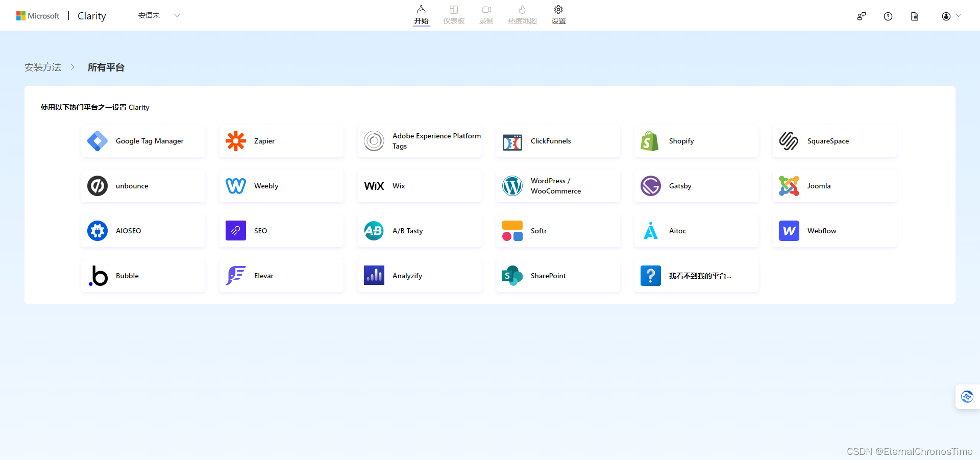
Task: Select the SharePoint platform label
Action: 548,276
